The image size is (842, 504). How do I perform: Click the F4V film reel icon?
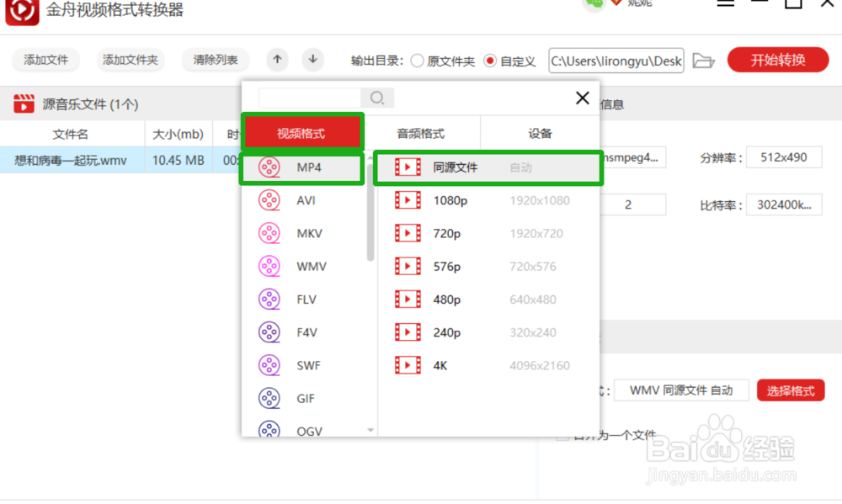click(x=269, y=332)
